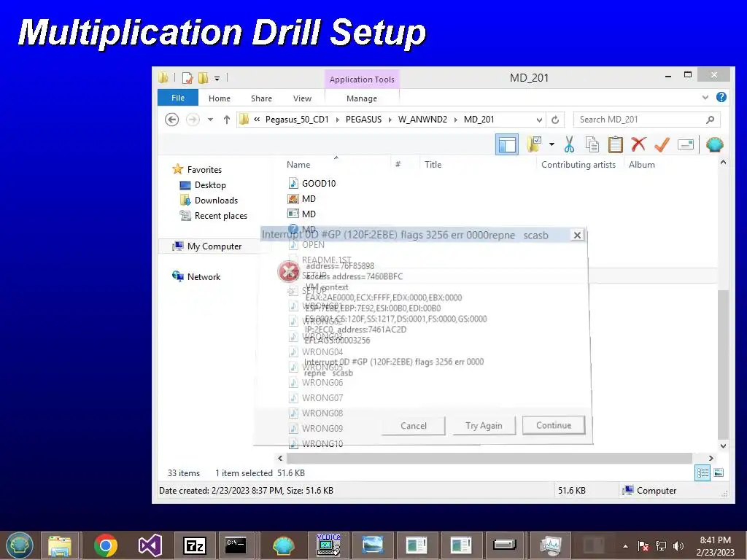The width and height of the screenshot is (747, 560).
Task: Click the orange checkmark Properties icon
Action: [662, 144]
